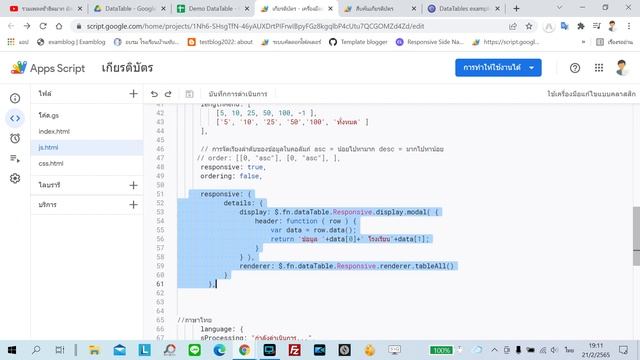Add a library with plus icon
Image resolution: width=640 pixels, height=360 pixels.
click(x=133, y=185)
